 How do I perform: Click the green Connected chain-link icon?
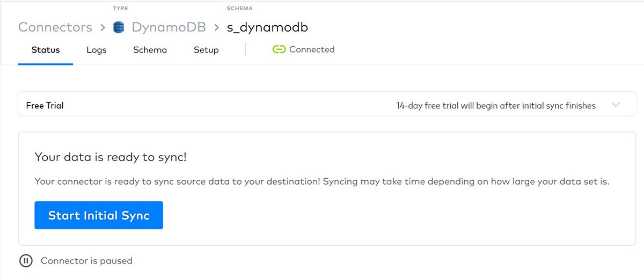279,49
